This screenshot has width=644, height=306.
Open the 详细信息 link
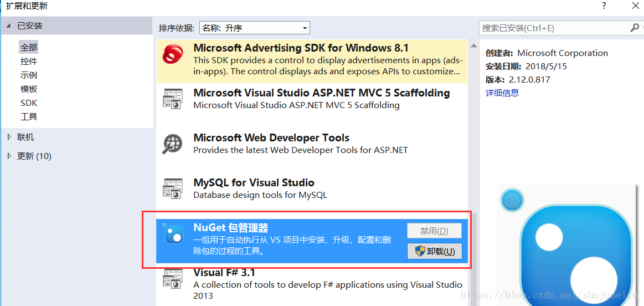pyautogui.click(x=502, y=93)
